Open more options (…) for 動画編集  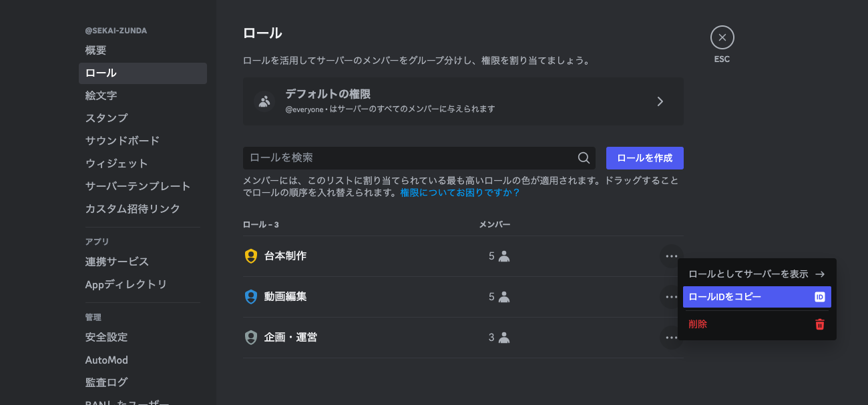[671, 296]
